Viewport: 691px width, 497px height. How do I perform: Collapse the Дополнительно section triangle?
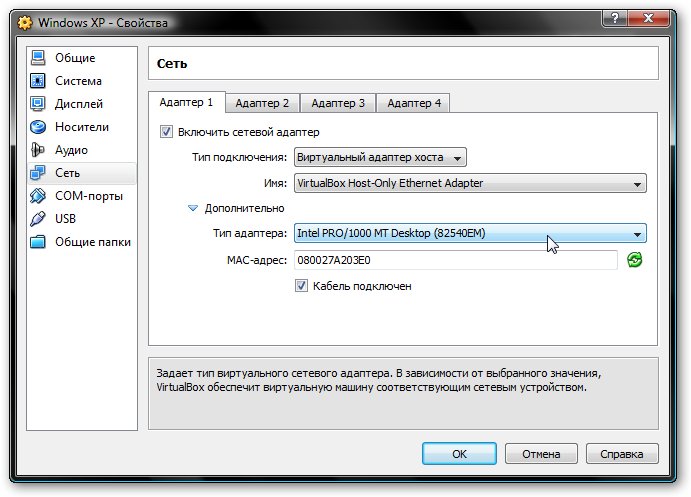click(193, 208)
